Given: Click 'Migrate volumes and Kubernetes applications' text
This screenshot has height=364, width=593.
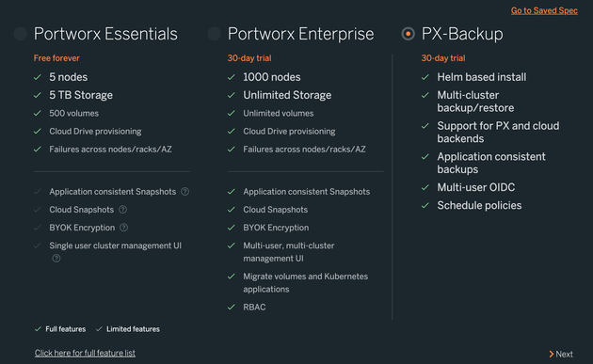Looking at the screenshot, I should 306,283.
